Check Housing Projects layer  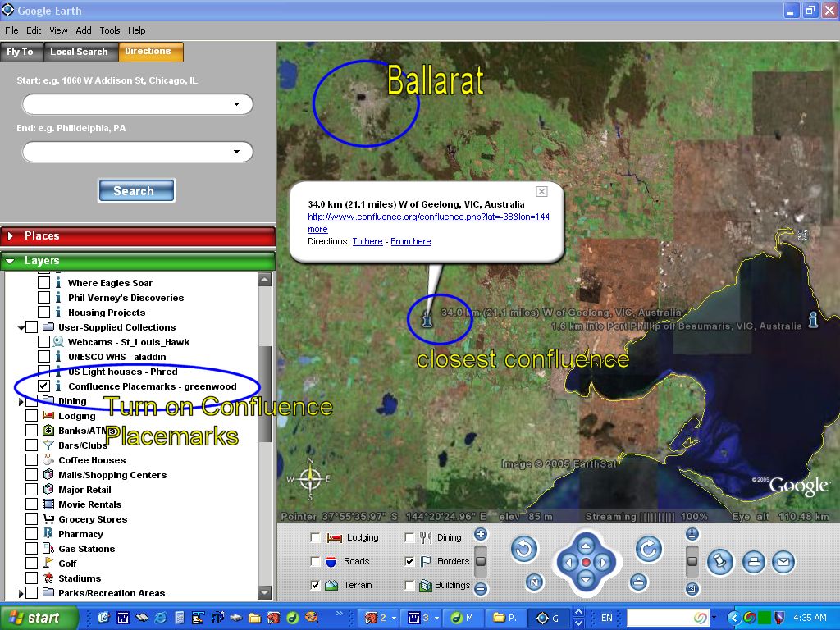(x=44, y=313)
